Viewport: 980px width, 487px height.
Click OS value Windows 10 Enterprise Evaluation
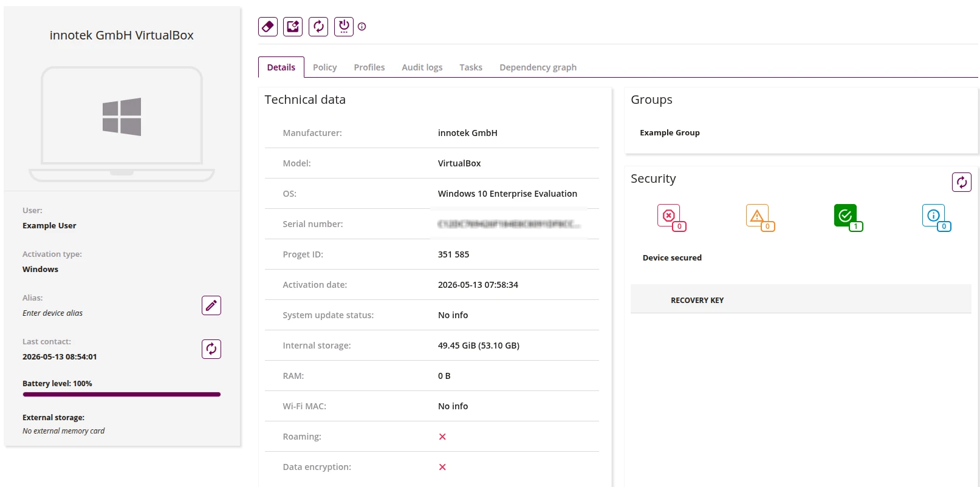(507, 194)
